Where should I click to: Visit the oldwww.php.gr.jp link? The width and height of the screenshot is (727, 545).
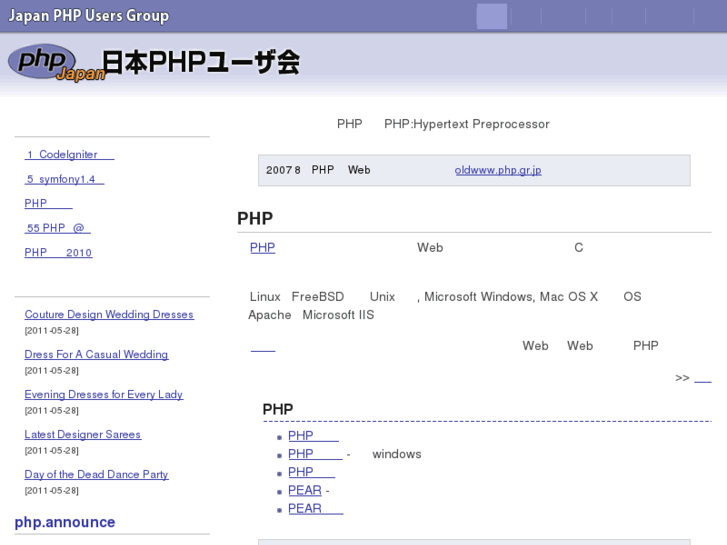(498, 170)
